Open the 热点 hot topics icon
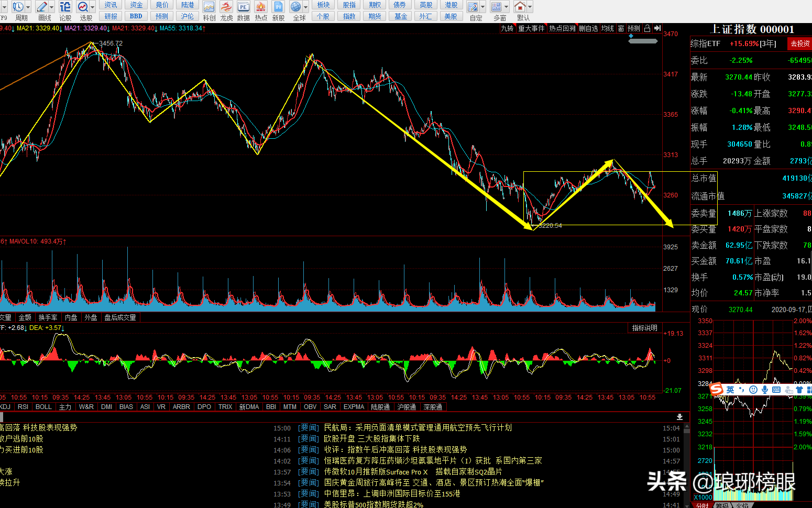The width and height of the screenshot is (812, 508). (261, 7)
